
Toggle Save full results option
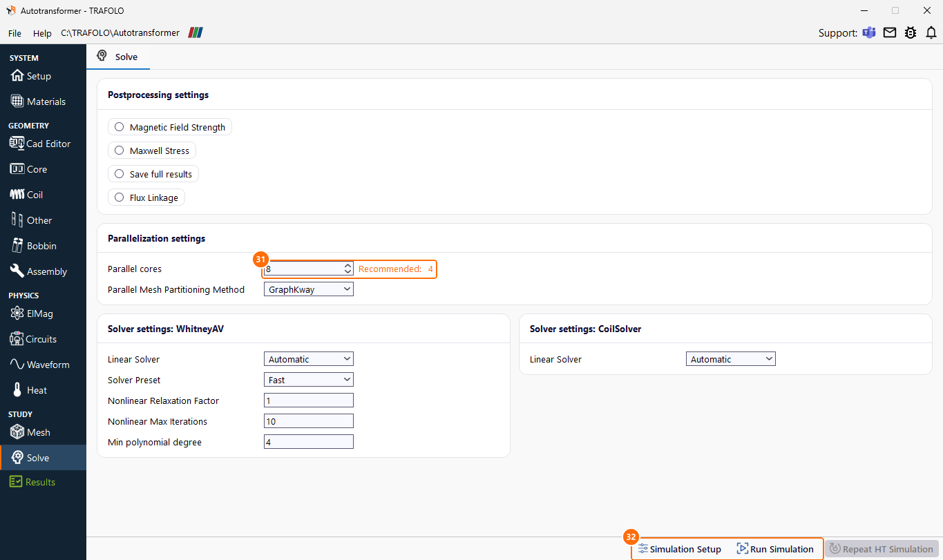(153, 174)
